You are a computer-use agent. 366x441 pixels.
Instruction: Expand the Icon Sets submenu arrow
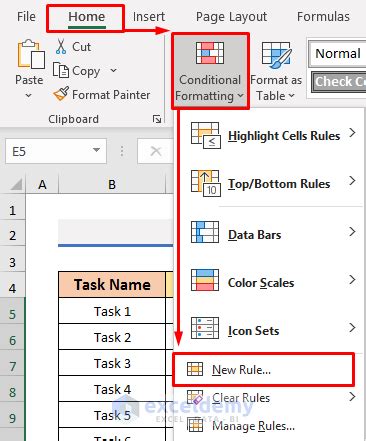352,328
